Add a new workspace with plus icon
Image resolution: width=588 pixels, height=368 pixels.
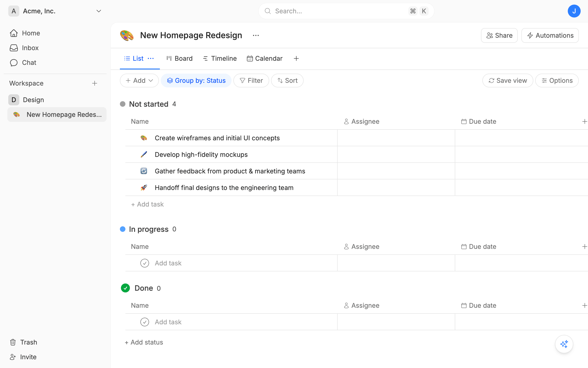95,83
